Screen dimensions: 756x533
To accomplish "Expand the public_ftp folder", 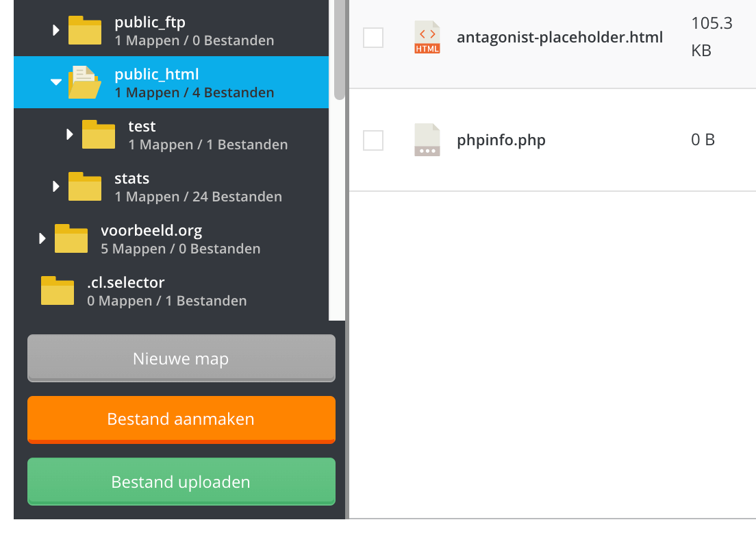I will [55, 29].
